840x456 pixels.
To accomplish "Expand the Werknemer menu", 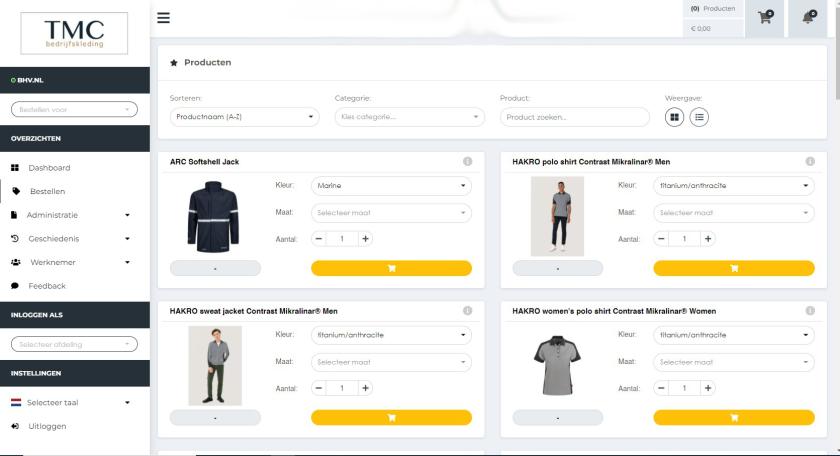I will coord(75,262).
